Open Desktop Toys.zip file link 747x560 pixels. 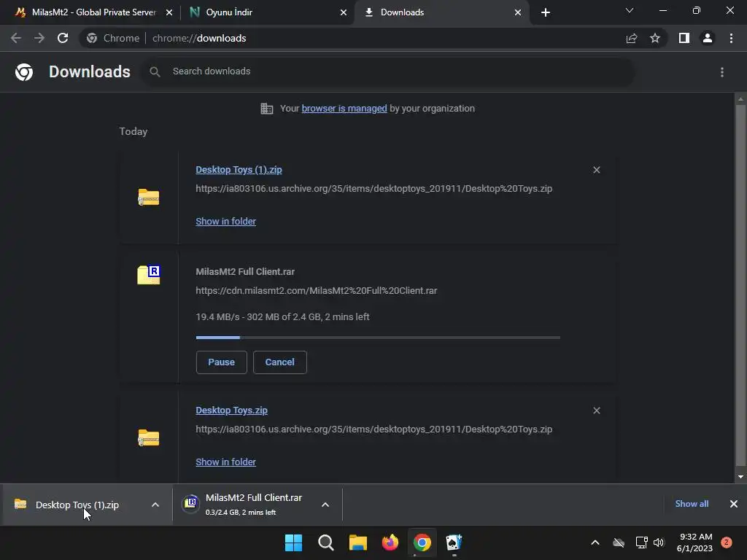(x=231, y=411)
